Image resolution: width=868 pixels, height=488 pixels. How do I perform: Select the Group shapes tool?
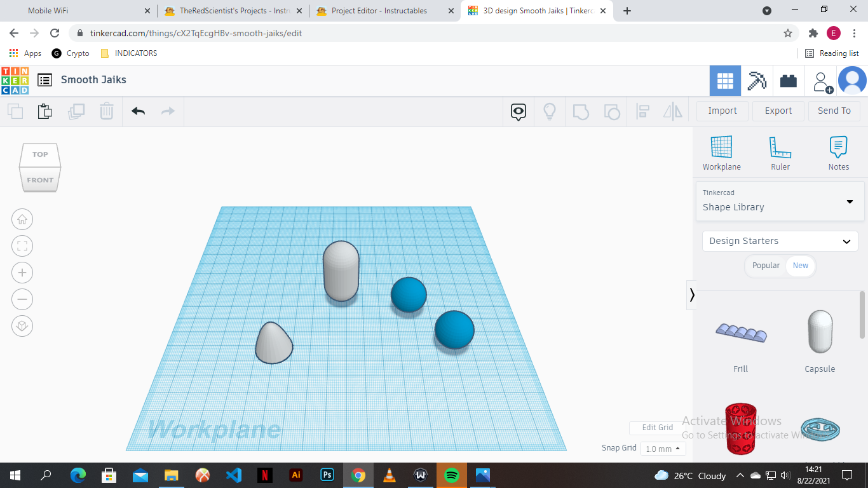[x=580, y=111]
